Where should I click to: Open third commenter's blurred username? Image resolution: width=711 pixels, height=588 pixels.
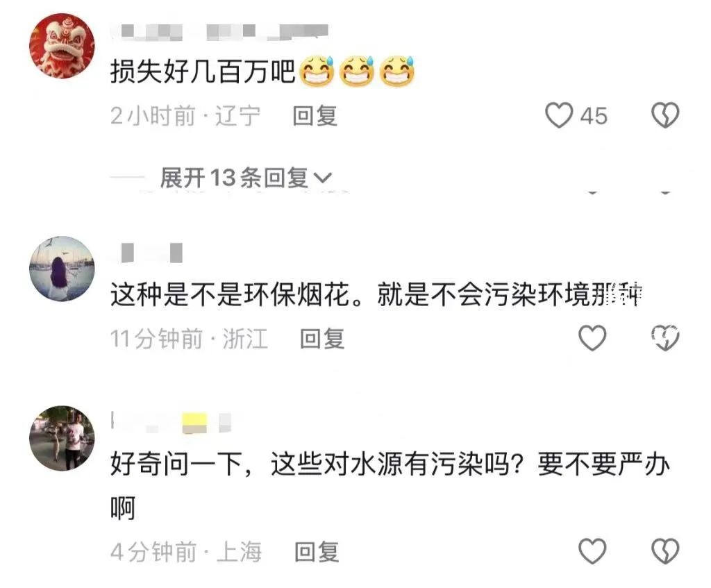[x=172, y=422]
